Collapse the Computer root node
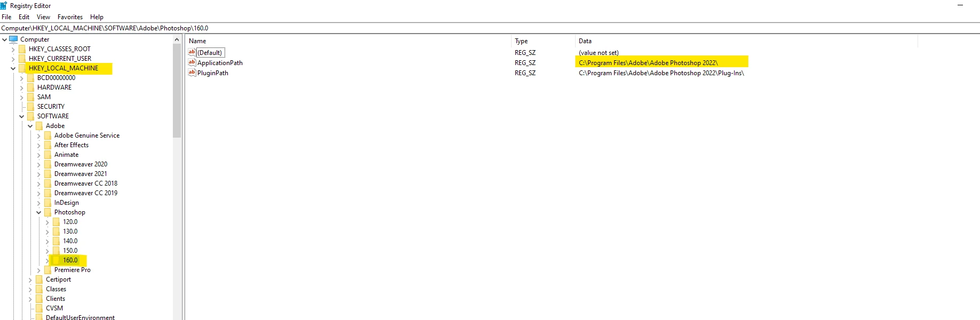The width and height of the screenshot is (980, 320). tap(4, 39)
